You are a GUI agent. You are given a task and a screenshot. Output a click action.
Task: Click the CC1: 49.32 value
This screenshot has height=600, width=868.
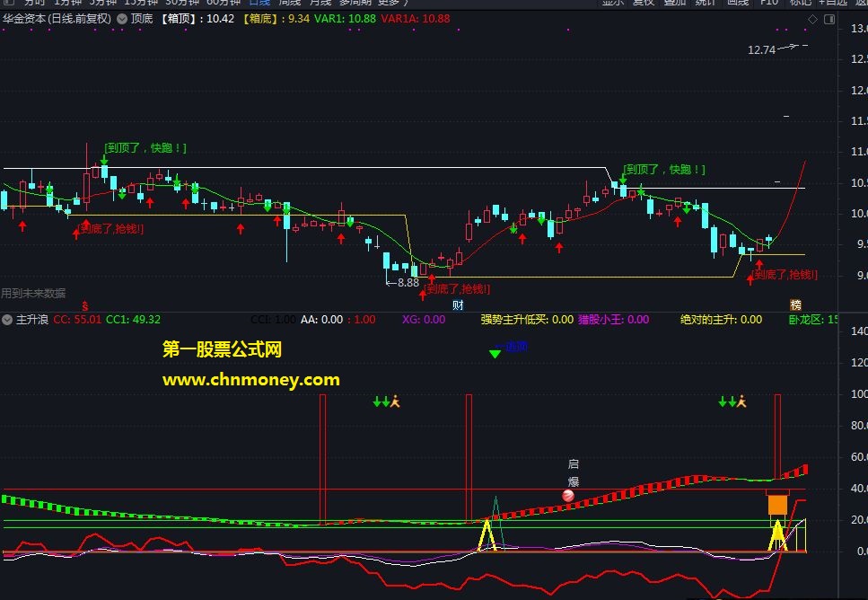click(134, 320)
